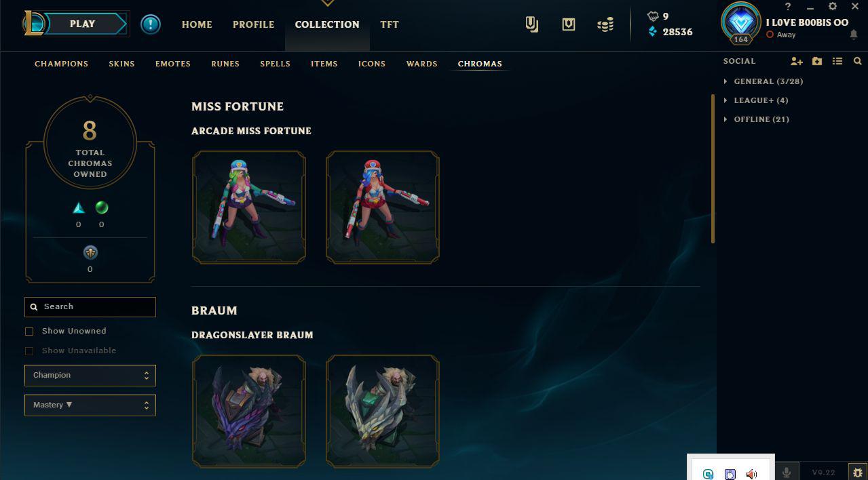This screenshot has height=480, width=868.
Task: Tick the Show Unavailable checkbox
Action: (x=29, y=351)
